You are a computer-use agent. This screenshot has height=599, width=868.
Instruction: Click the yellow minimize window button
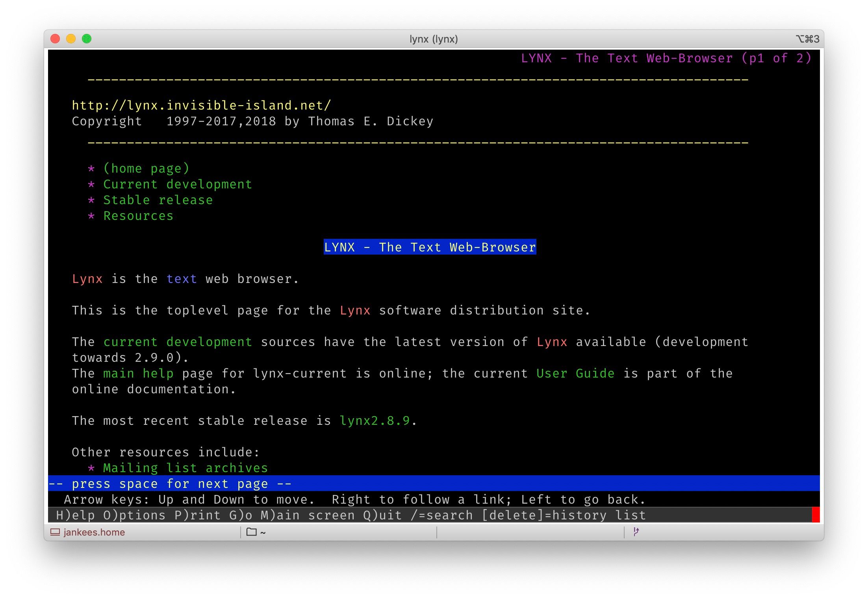[x=71, y=39]
